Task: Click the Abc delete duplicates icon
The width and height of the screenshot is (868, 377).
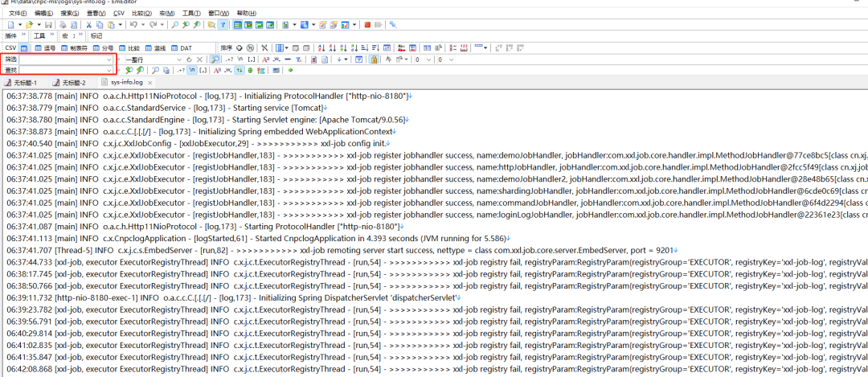Action: 401,48
